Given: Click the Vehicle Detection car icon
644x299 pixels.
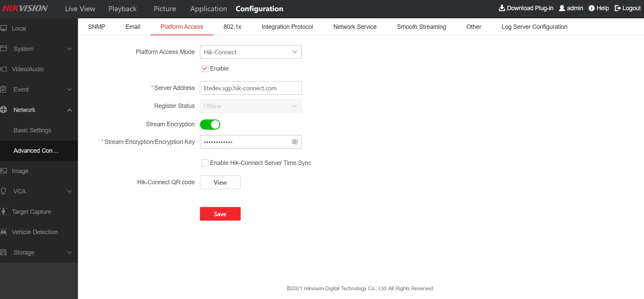Looking at the screenshot, I should click(x=4, y=232).
